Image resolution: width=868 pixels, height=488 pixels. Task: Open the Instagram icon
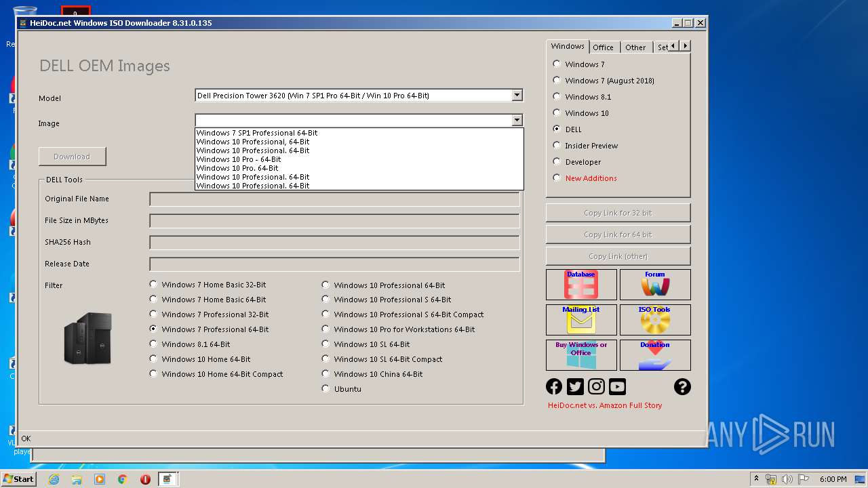(x=596, y=386)
